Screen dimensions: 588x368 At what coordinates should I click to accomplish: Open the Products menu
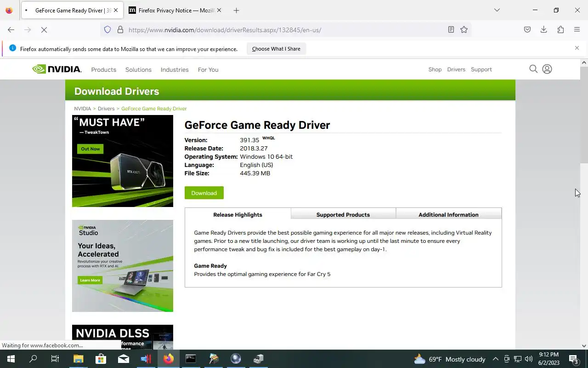(x=104, y=69)
